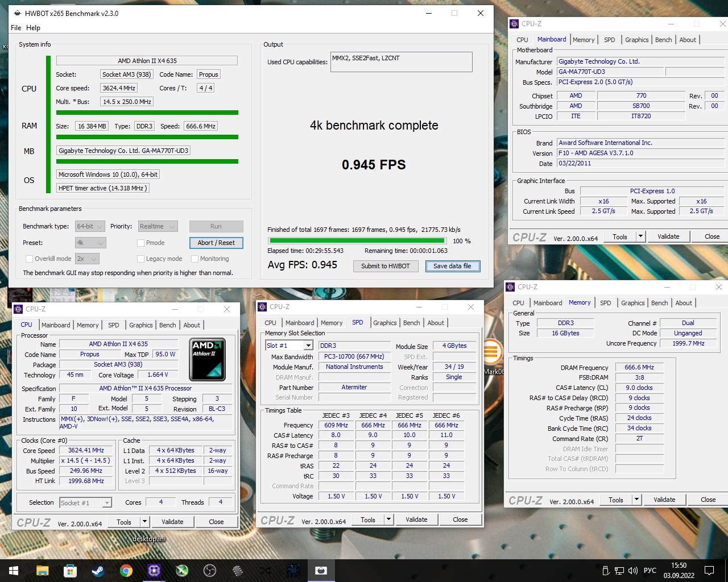Switch to Bench tab in CPU-Z CPU window
The width and height of the screenshot is (728, 582).
pyautogui.click(x=167, y=325)
